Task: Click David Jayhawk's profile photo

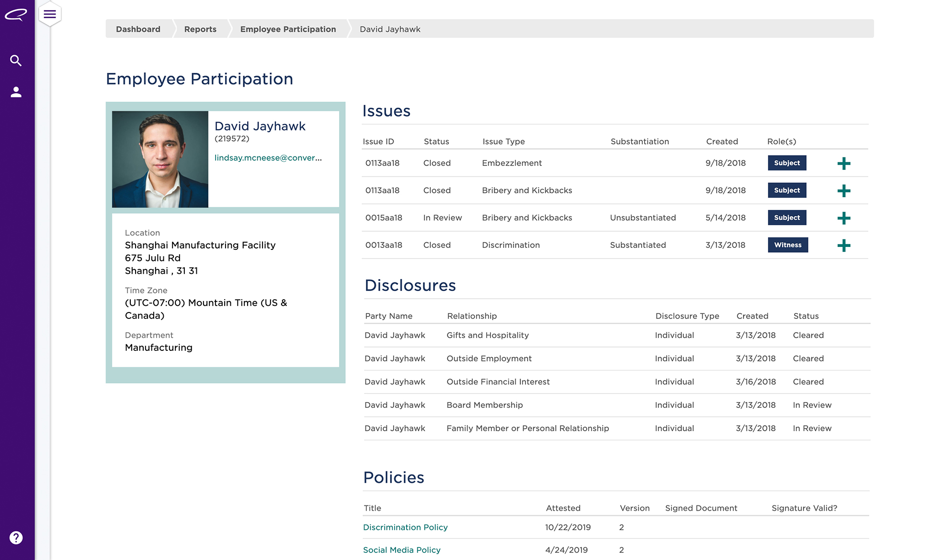Action: (x=160, y=159)
